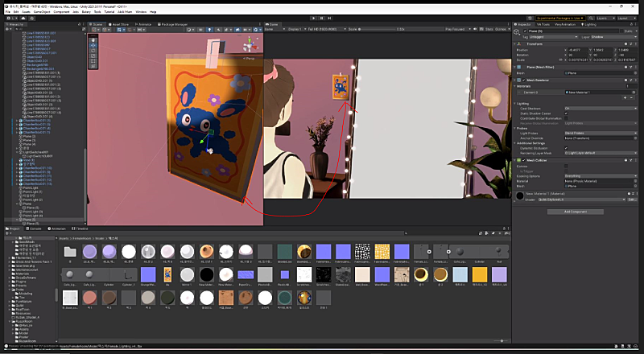Open the Tag dropdown showing Untagged
The image size is (644, 354).
[553, 37]
